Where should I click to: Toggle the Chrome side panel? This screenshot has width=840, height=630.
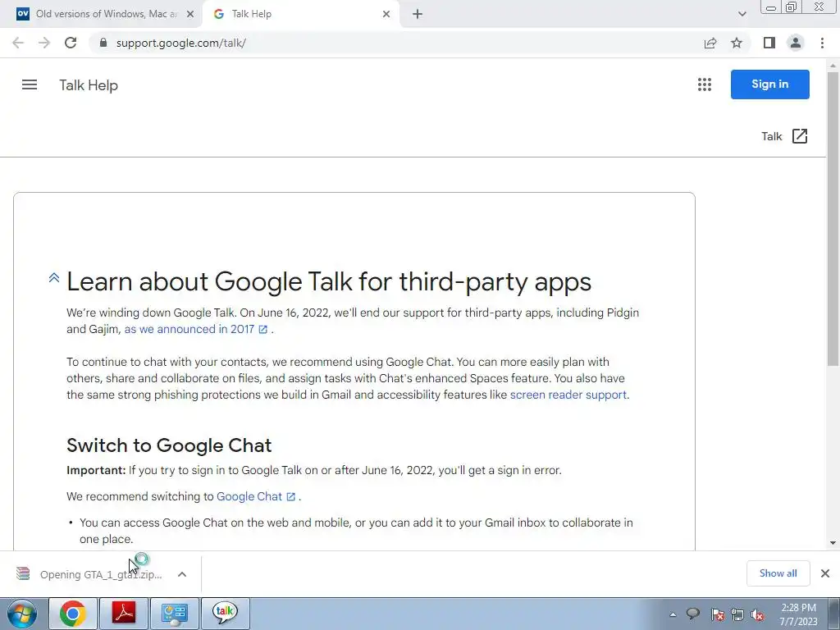click(x=769, y=43)
